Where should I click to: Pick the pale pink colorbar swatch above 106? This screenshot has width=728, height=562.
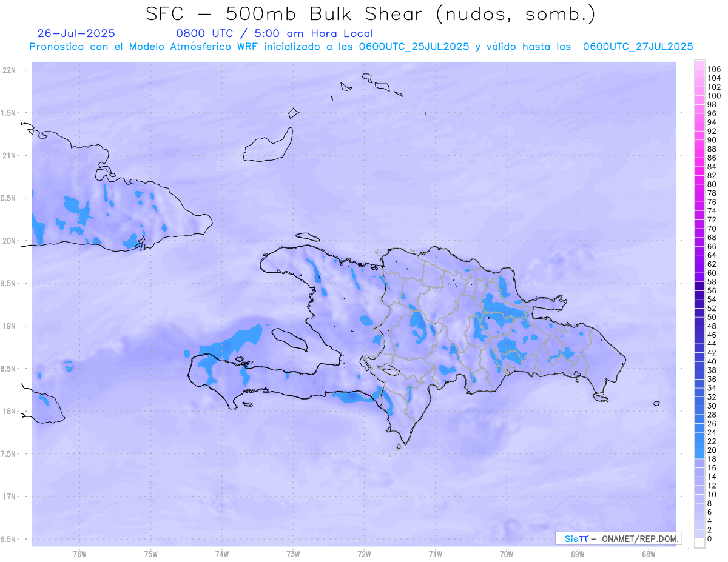[x=699, y=65]
